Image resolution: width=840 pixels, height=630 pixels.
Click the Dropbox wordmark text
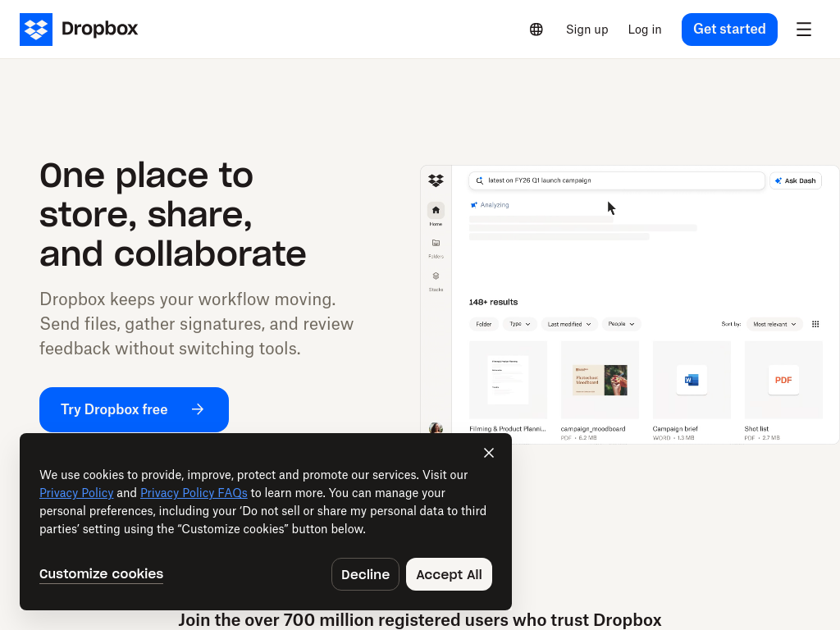(x=99, y=29)
